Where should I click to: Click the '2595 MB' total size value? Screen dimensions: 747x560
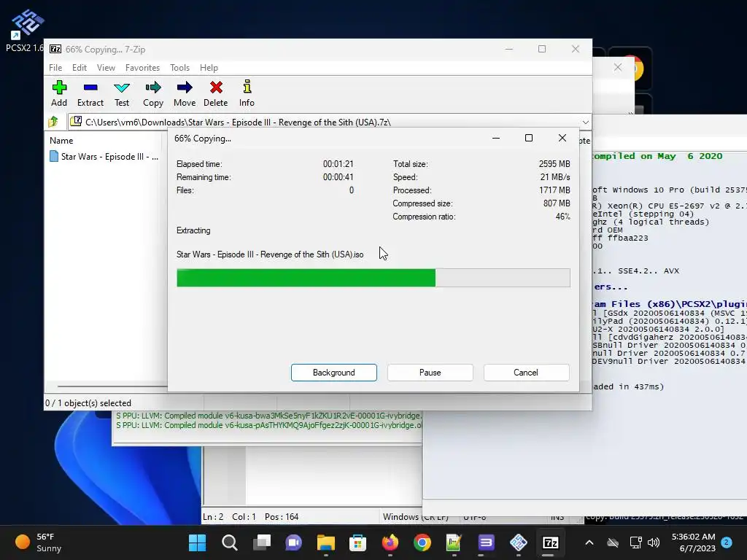pyautogui.click(x=554, y=164)
